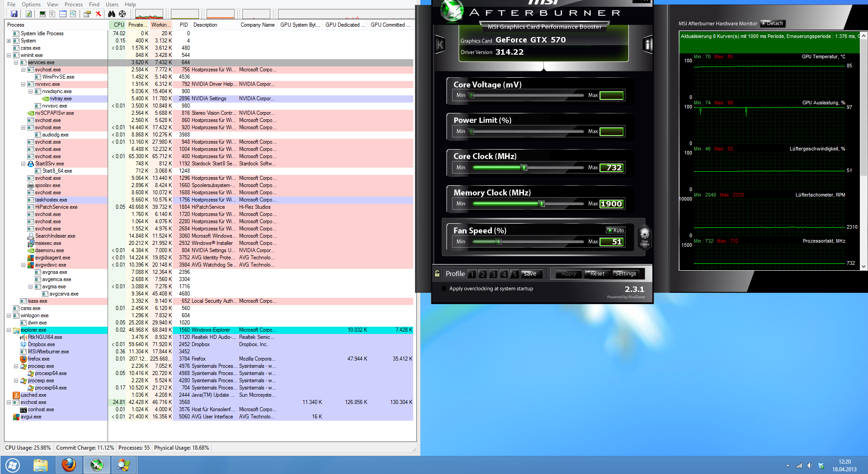Click the Afterburner Reset button
This screenshot has height=474, width=868.
(x=597, y=274)
